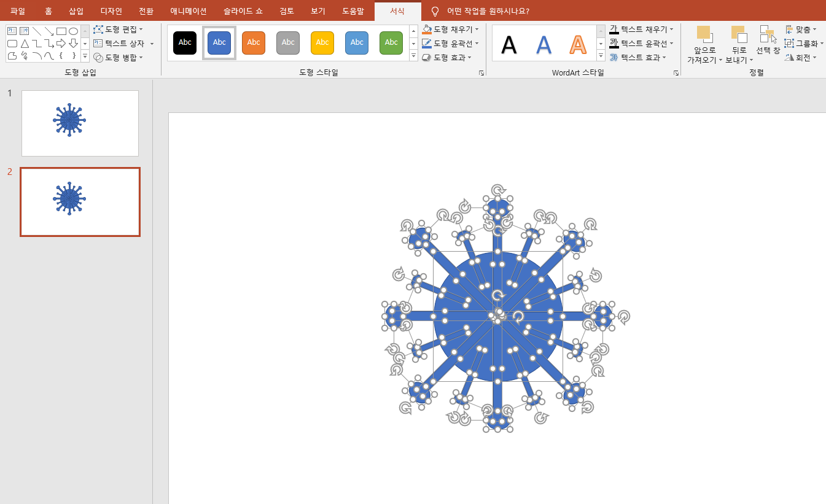Switch to the 애니메이션 tab

coord(189,11)
